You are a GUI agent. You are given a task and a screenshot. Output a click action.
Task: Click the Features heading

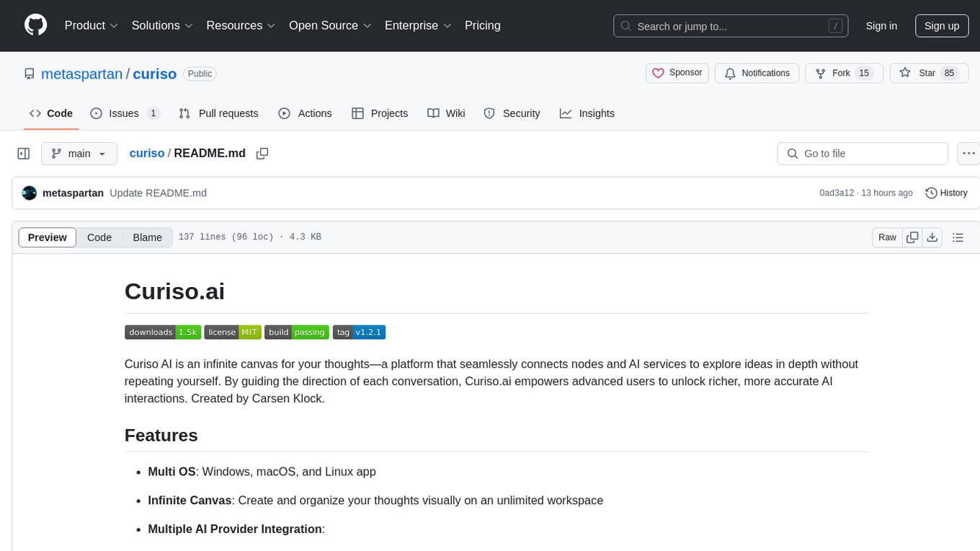click(161, 436)
